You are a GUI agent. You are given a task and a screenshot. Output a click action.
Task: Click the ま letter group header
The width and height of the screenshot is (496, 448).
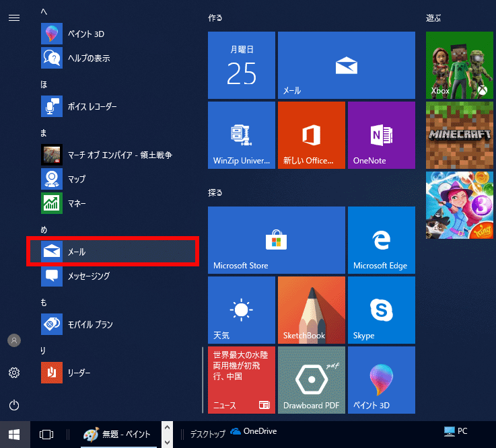(44, 133)
